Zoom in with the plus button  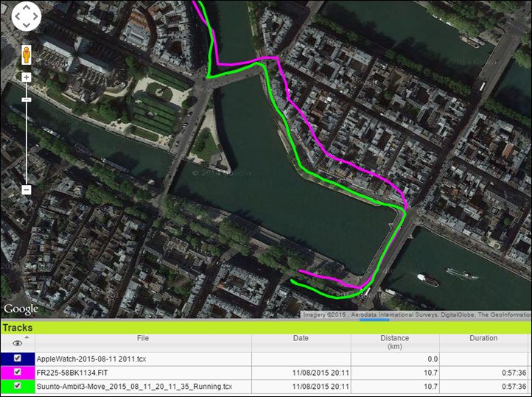(x=27, y=77)
